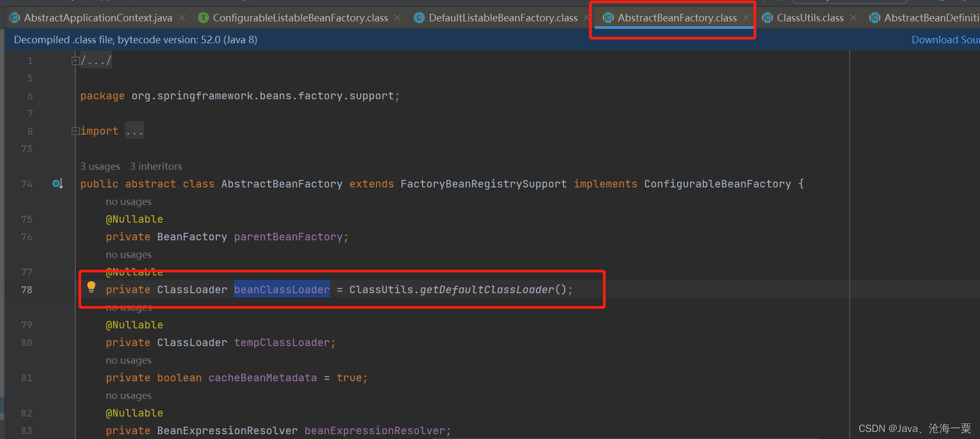Click line number 78 in gutter
Image resolution: width=980 pixels, height=439 pixels.
point(27,289)
